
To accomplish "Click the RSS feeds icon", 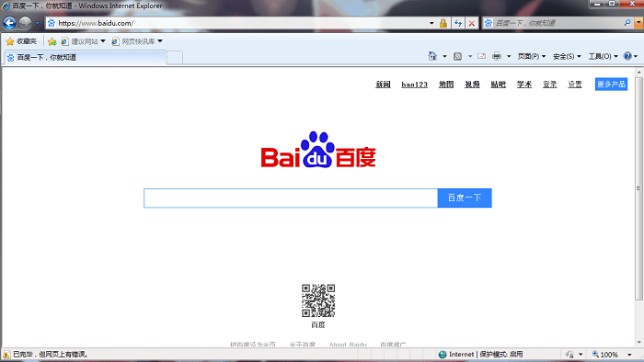I will pyautogui.click(x=457, y=56).
